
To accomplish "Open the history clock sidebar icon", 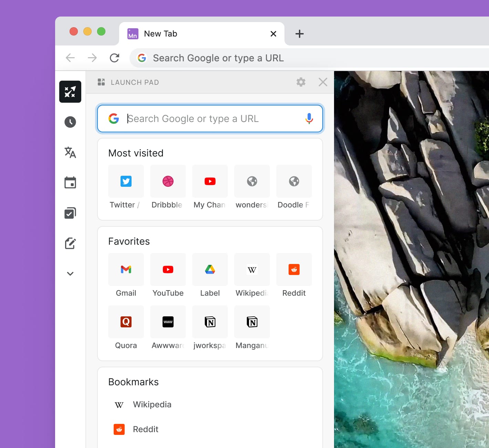I will (x=70, y=122).
